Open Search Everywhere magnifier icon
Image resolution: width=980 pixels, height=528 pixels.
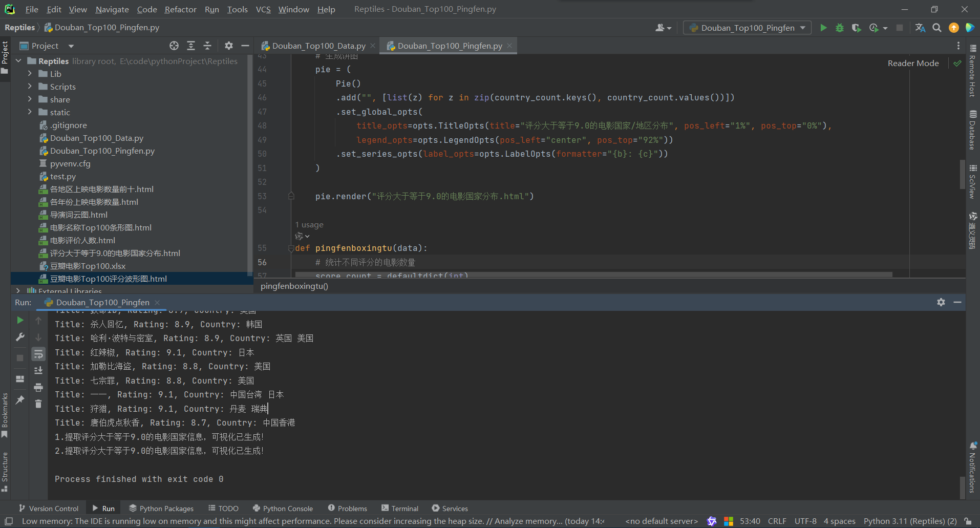tap(937, 28)
